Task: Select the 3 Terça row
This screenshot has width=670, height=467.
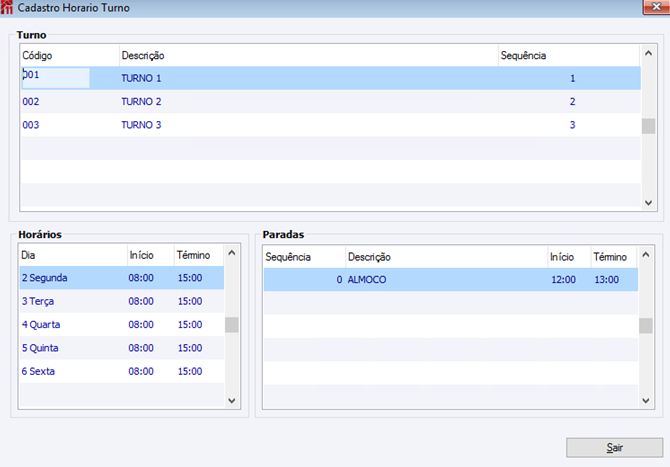Action: pyautogui.click(x=122, y=301)
